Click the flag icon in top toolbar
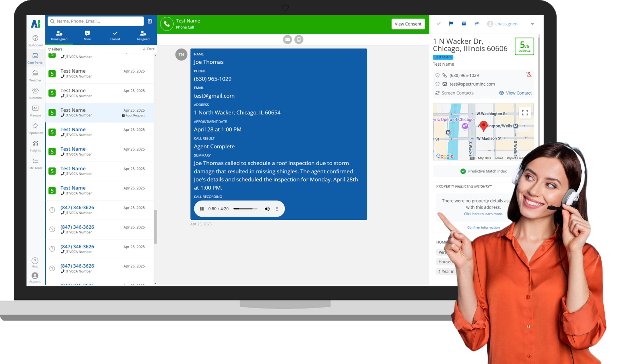This screenshot has height=364, width=638. coord(451,24)
